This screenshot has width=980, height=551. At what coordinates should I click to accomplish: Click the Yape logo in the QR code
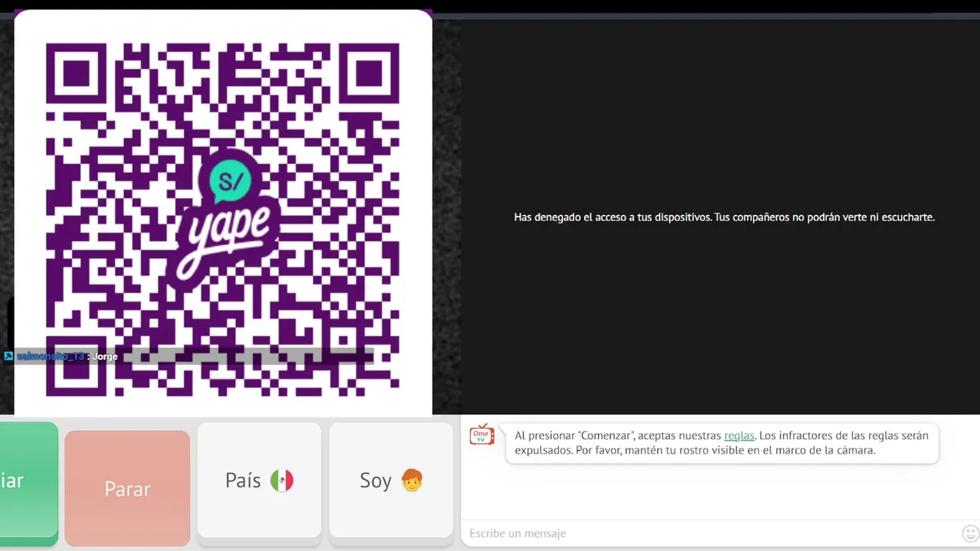point(223,220)
